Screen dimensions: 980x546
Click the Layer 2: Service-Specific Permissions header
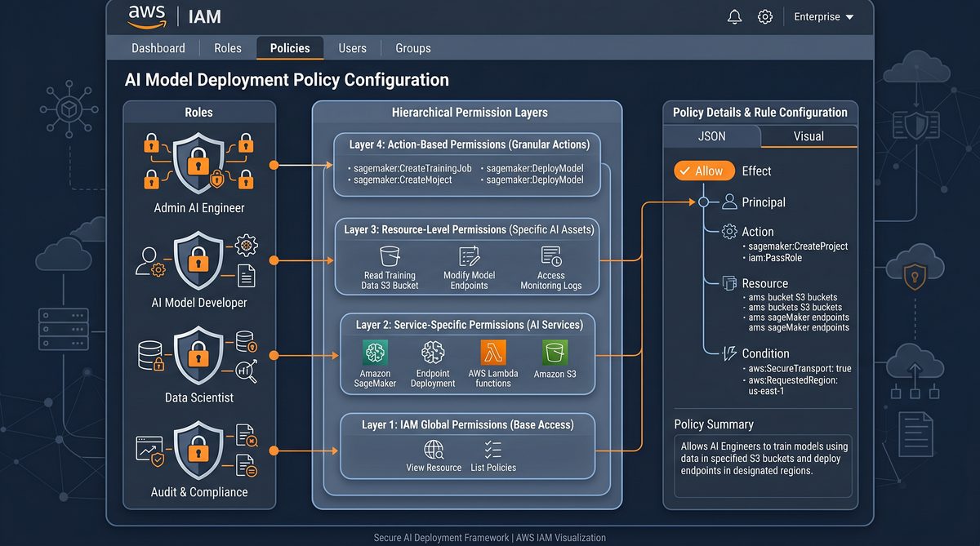470,325
